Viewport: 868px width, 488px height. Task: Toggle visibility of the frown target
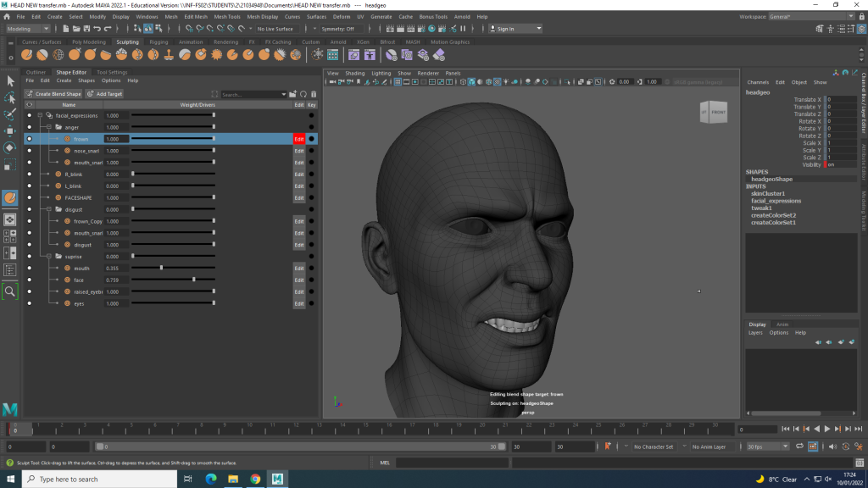click(x=29, y=139)
